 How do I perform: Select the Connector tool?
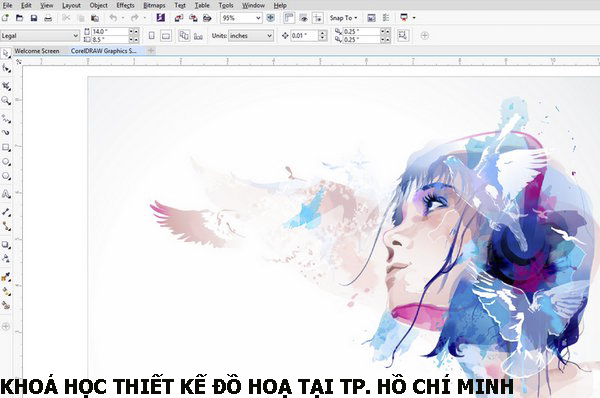coord(6,226)
